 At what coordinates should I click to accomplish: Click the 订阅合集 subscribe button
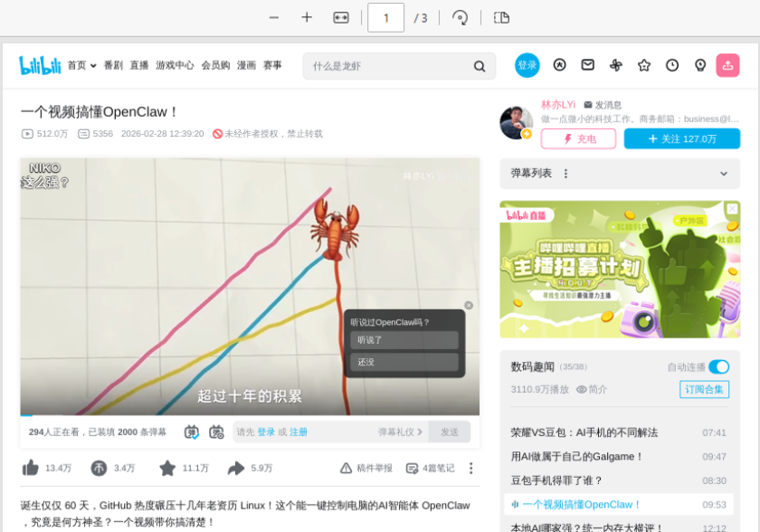click(704, 389)
